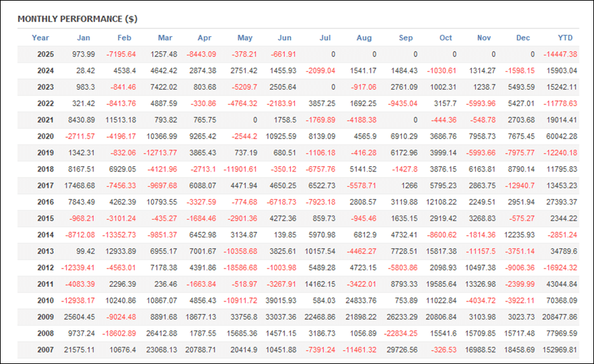Click the 2007 year row label
The width and height of the screenshot is (594, 364).
pyautogui.click(x=46, y=349)
